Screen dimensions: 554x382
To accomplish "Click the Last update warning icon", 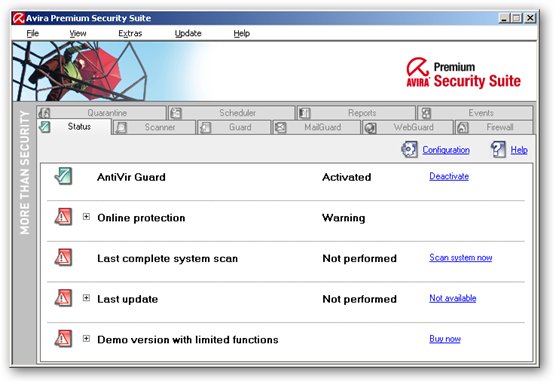I will pyautogui.click(x=64, y=298).
